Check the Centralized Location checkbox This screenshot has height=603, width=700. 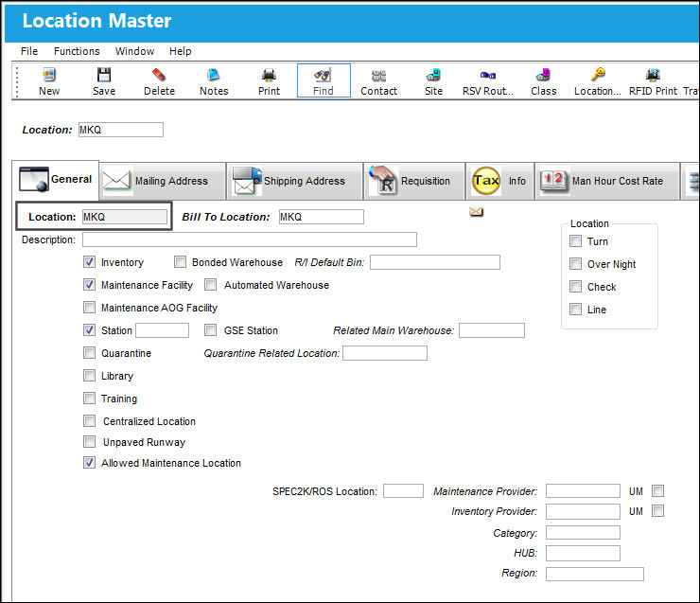[x=89, y=420]
